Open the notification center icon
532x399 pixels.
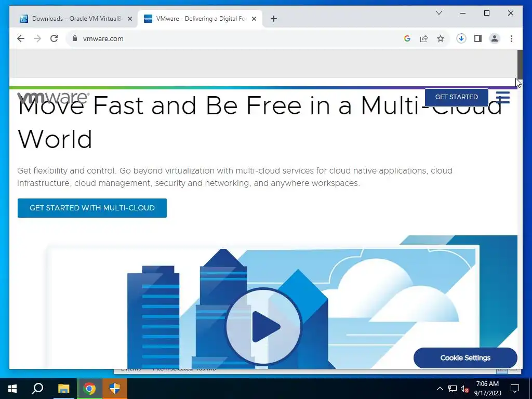click(515, 389)
